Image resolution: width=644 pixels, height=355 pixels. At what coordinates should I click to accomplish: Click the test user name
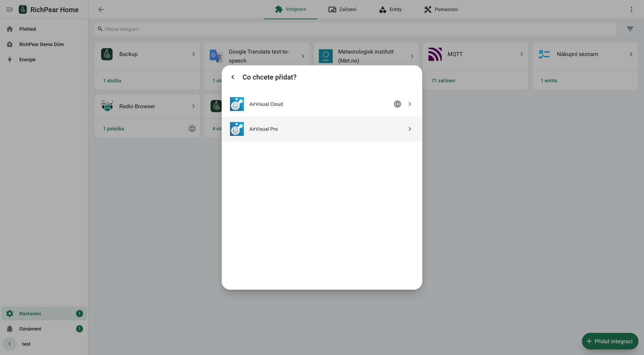26,344
